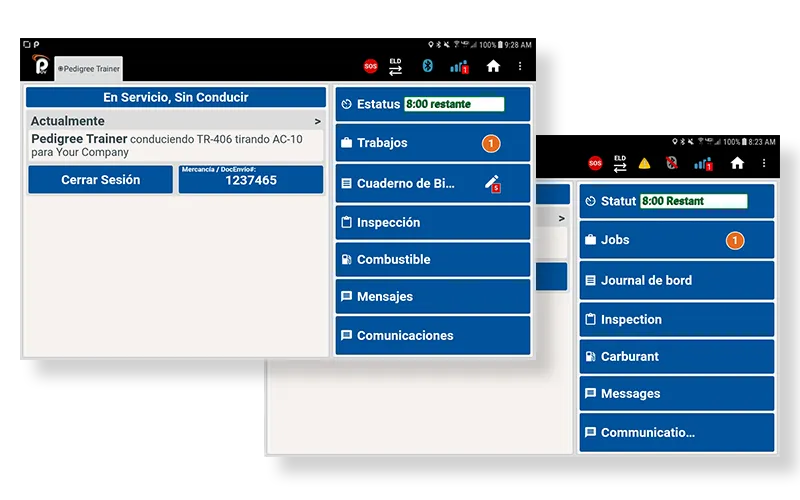
Task: Open the Comunicaciones menu item
Action: (433, 335)
